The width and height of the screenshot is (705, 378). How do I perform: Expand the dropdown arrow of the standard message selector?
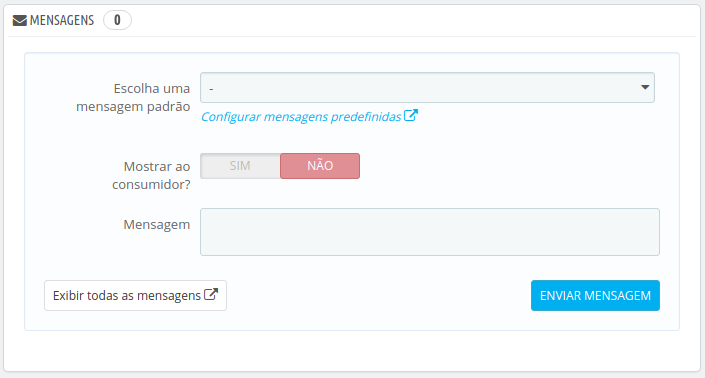pyautogui.click(x=645, y=87)
